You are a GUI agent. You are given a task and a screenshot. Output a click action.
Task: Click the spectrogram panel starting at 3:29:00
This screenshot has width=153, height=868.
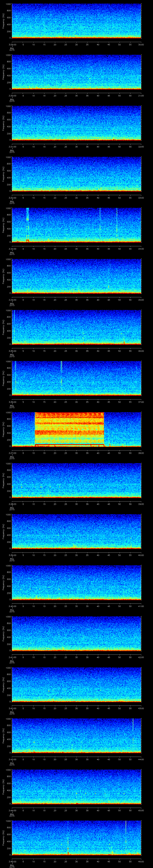point(76,21)
